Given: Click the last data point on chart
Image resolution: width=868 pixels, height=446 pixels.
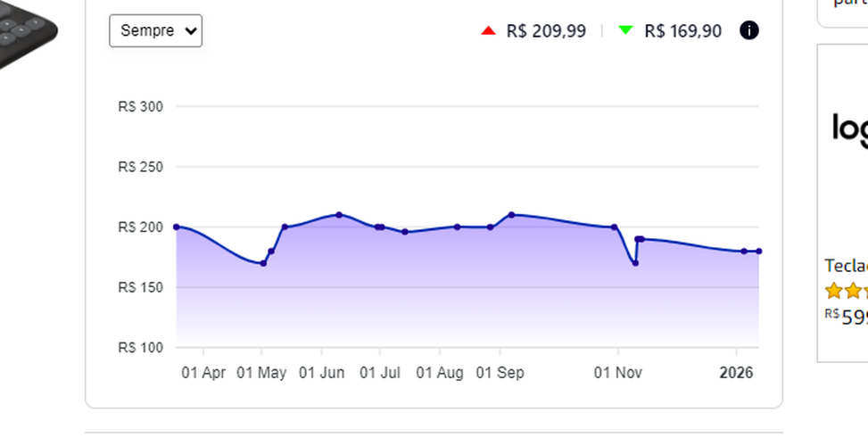Looking at the screenshot, I should 759,252.
